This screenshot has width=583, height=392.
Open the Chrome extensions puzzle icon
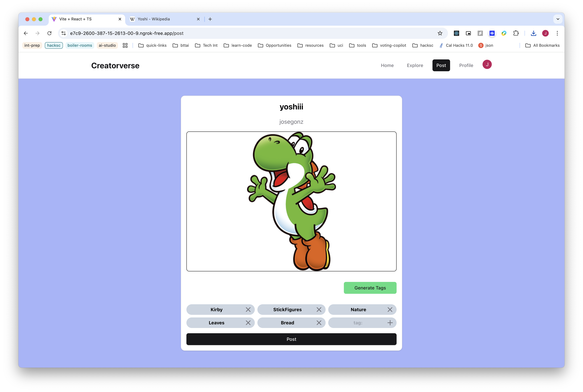[x=516, y=33]
